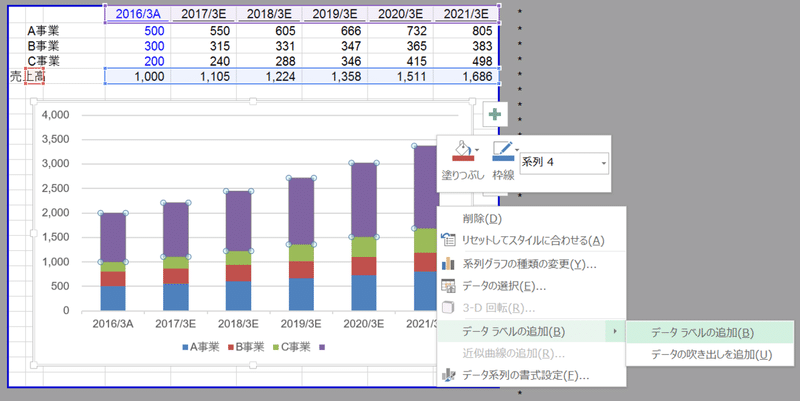Viewport: 800px width, 401px height.
Task: Click the 枠線 outline pen icon
Action: click(503, 152)
